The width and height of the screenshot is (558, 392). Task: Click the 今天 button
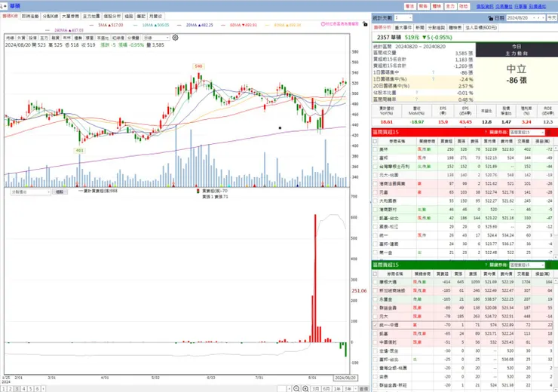point(552,18)
